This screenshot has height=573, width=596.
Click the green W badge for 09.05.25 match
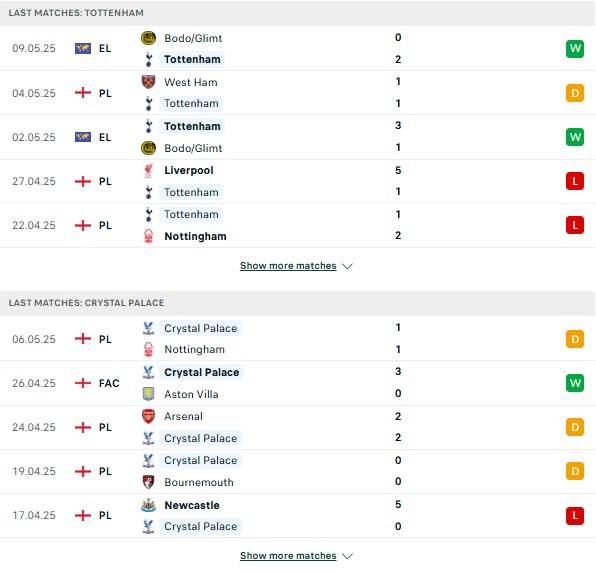tap(575, 49)
